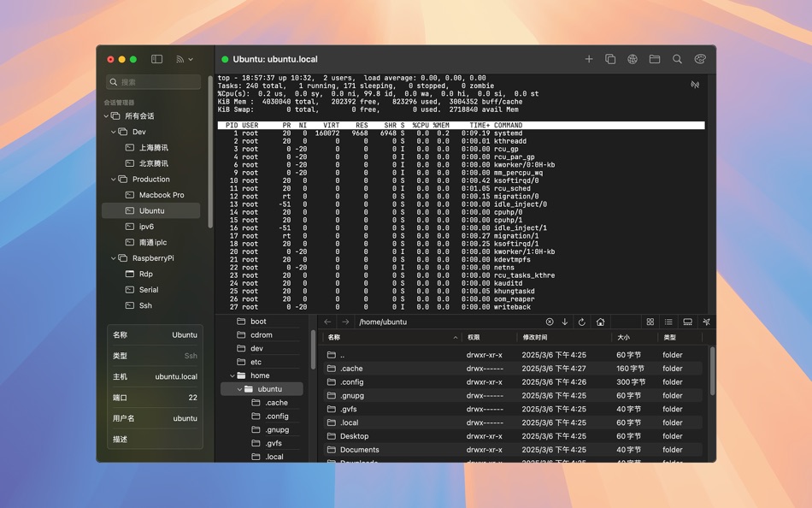Switch file browser to grid view
The height and width of the screenshot is (508, 812).
pyautogui.click(x=650, y=322)
